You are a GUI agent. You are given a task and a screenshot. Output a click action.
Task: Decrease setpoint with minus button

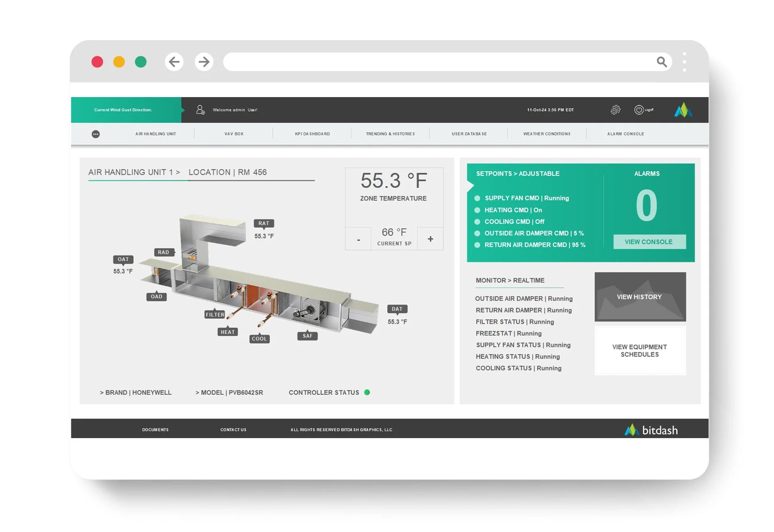click(358, 240)
